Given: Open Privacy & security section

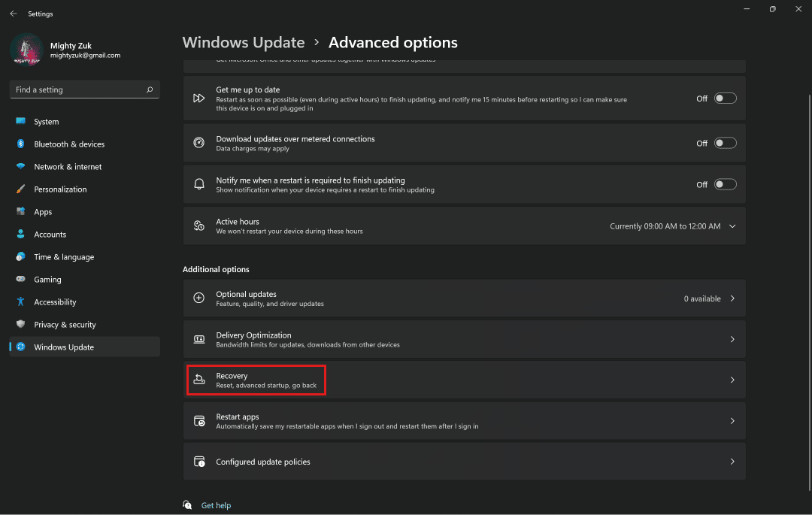Looking at the screenshot, I should (x=85, y=325).
